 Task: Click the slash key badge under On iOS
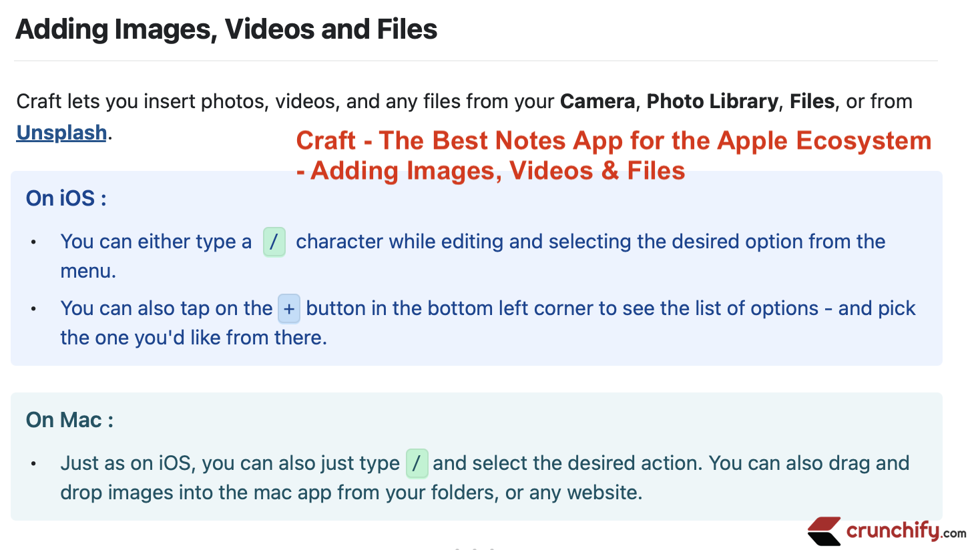(x=274, y=242)
